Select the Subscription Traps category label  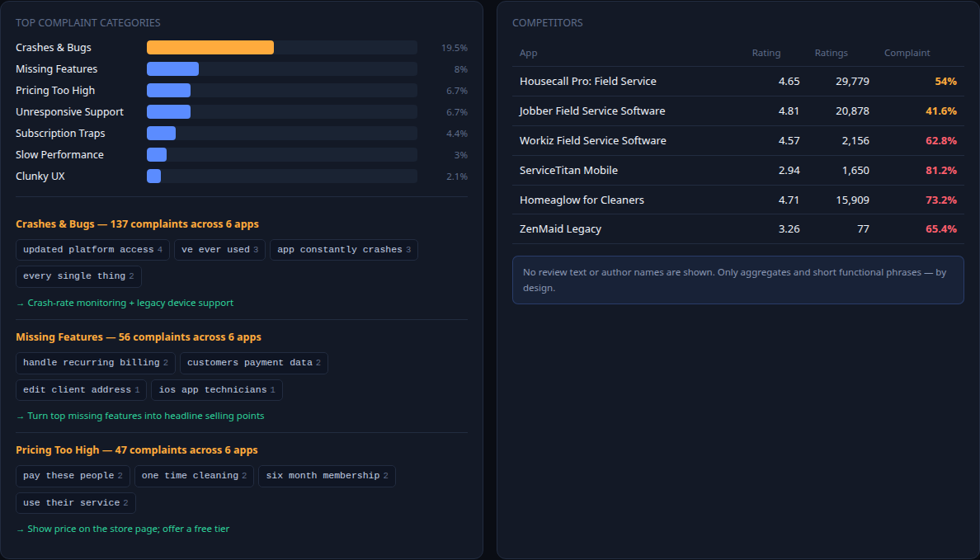[60, 133]
